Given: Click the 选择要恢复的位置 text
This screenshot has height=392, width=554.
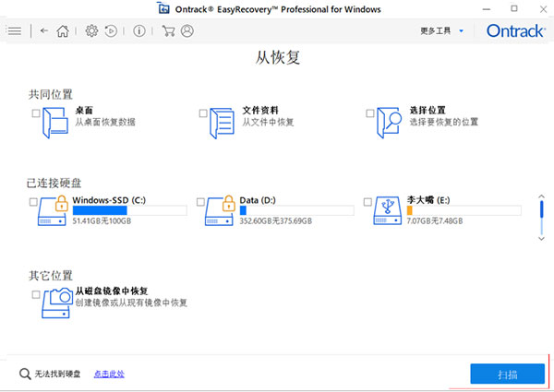Looking at the screenshot, I should point(444,122).
